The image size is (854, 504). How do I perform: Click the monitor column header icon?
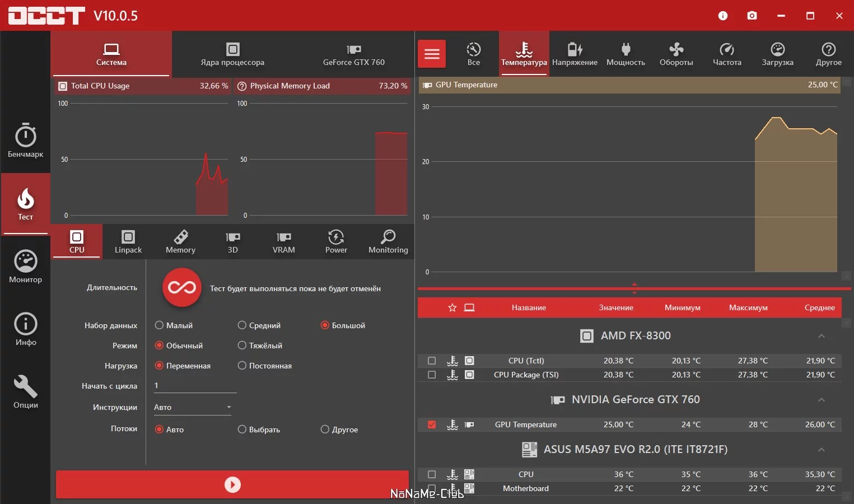469,307
